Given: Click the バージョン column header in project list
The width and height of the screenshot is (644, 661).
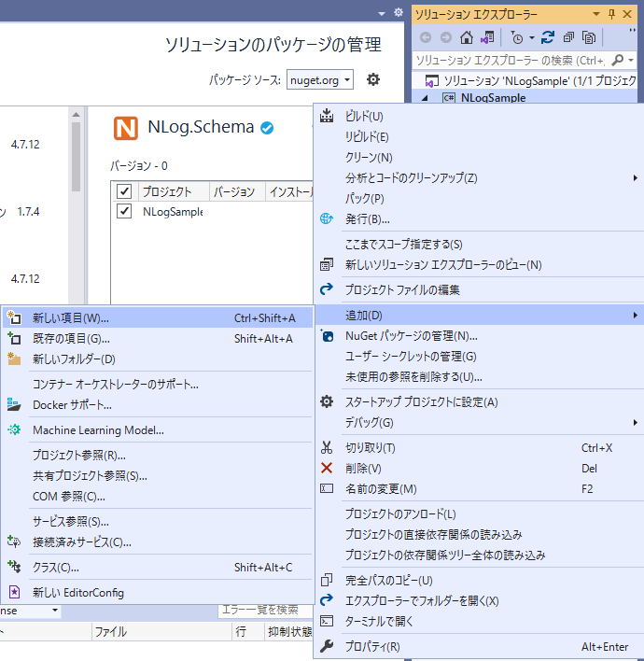Looking at the screenshot, I should tap(237, 191).
